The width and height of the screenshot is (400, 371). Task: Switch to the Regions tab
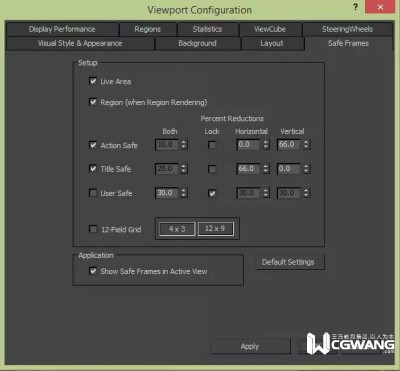click(148, 29)
